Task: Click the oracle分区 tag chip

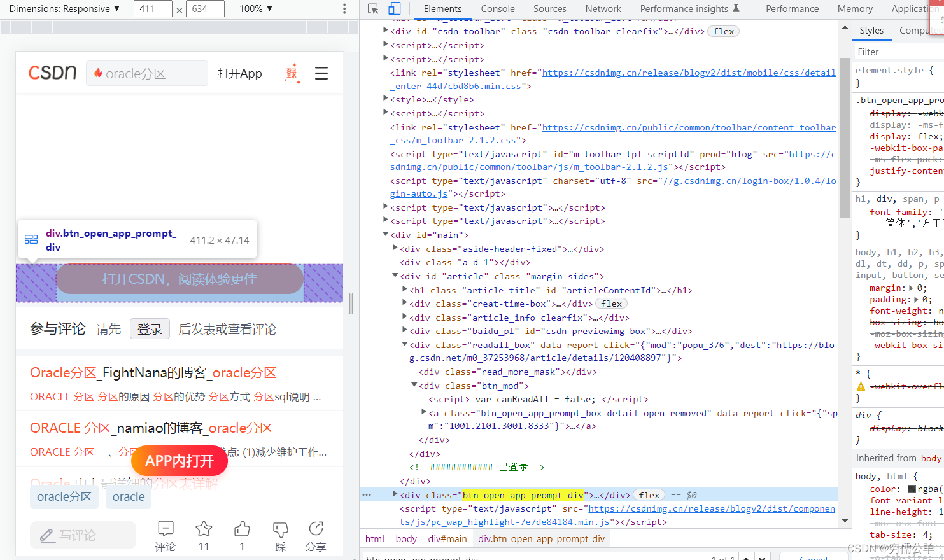Action: click(64, 497)
